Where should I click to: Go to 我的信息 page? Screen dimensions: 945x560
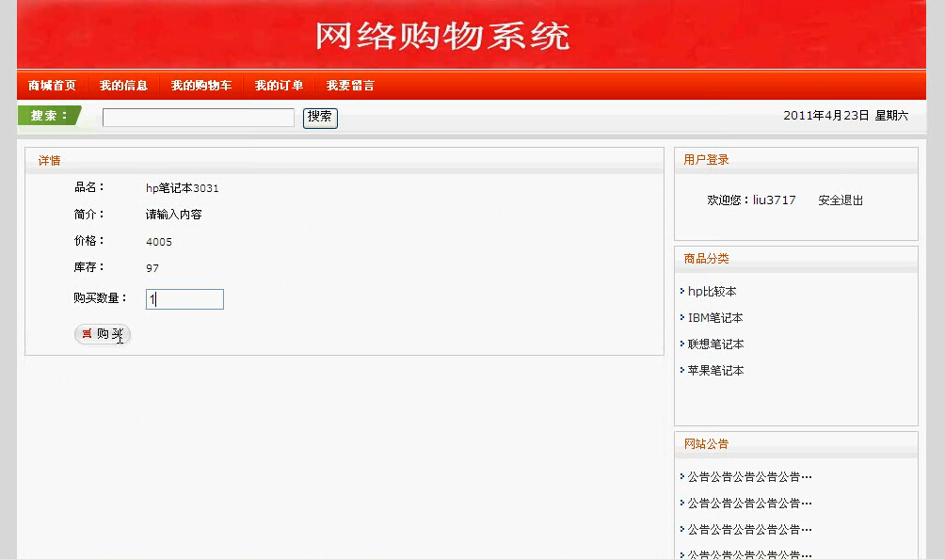tap(123, 86)
